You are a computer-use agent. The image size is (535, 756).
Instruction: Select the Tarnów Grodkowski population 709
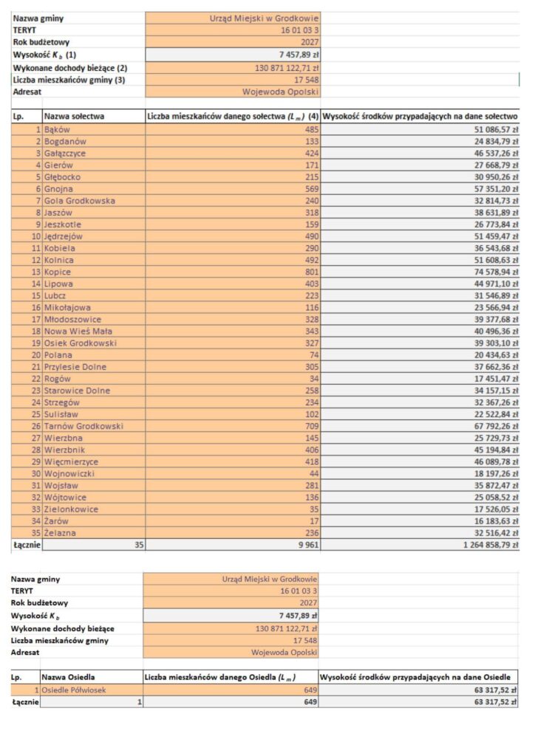[x=233, y=426]
